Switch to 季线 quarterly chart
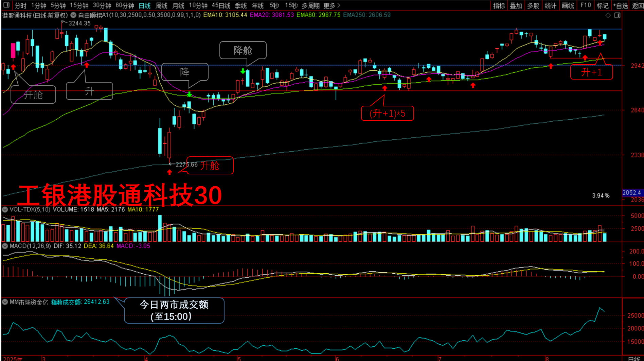Image resolution: width=644 pixels, height=361 pixels. [x=241, y=5]
